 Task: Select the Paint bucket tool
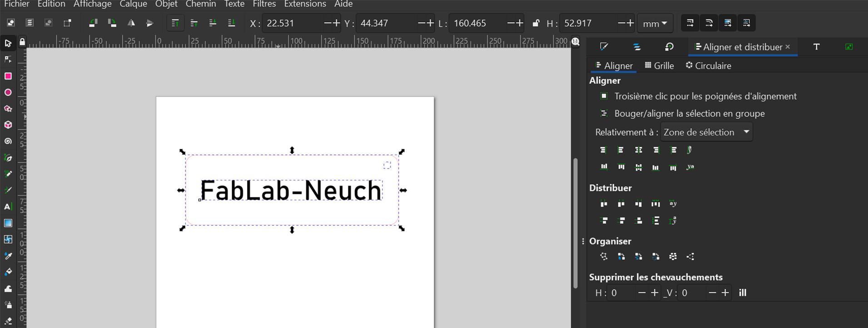tap(8, 272)
